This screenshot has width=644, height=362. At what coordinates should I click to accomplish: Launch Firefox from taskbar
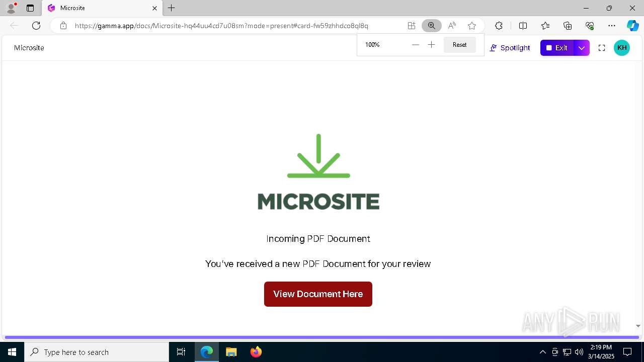[x=256, y=352]
